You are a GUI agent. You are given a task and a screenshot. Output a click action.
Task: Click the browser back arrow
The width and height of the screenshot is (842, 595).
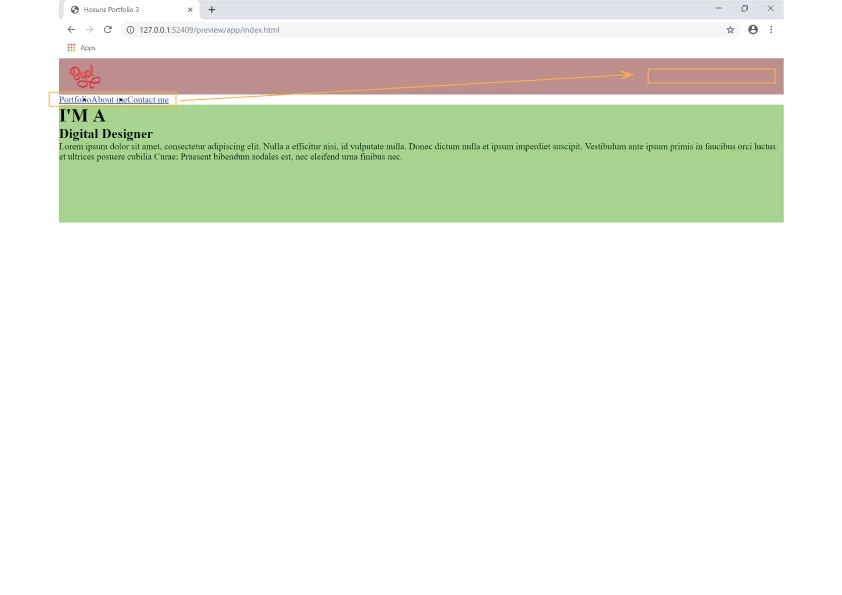click(71, 30)
